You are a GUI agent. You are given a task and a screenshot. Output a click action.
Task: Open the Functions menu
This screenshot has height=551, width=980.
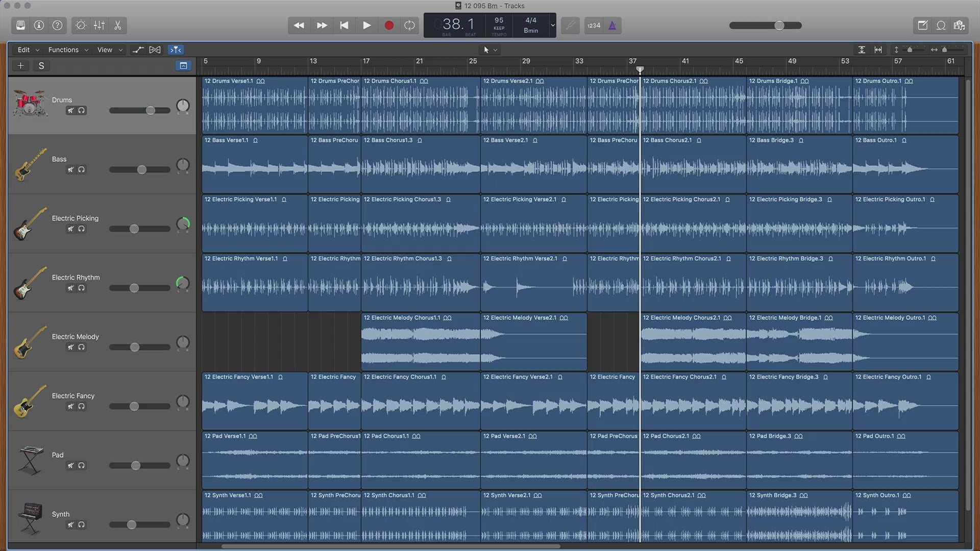[x=68, y=50]
